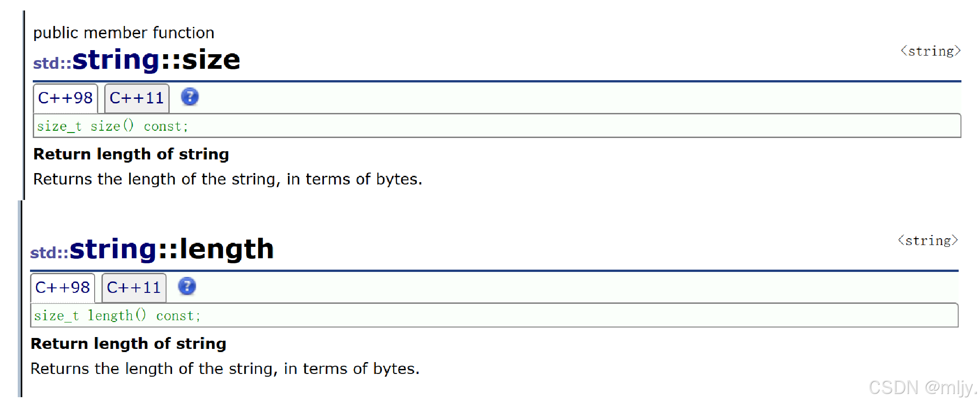This screenshot has height=404, width=980.
Task: Select the C++11 tab under string::length
Action: [134, 287]
